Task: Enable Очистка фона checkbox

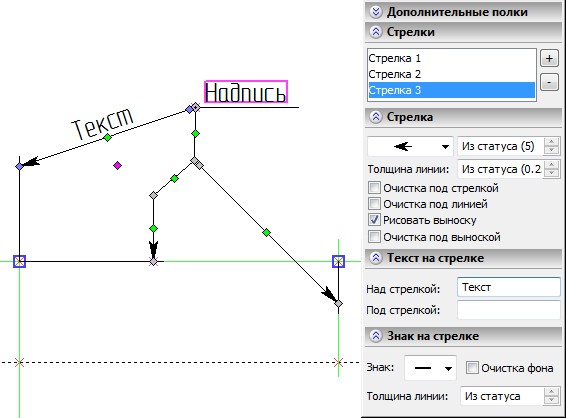Action: 472,367
